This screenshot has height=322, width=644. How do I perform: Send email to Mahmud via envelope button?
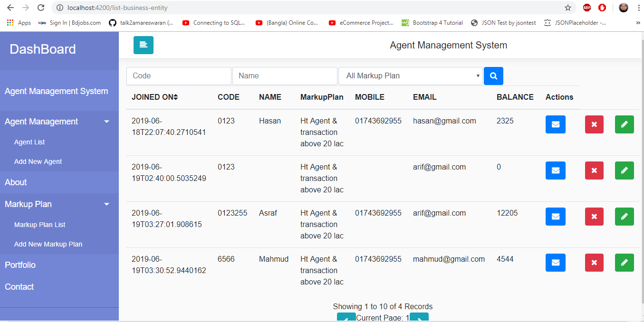coord(556,263)
